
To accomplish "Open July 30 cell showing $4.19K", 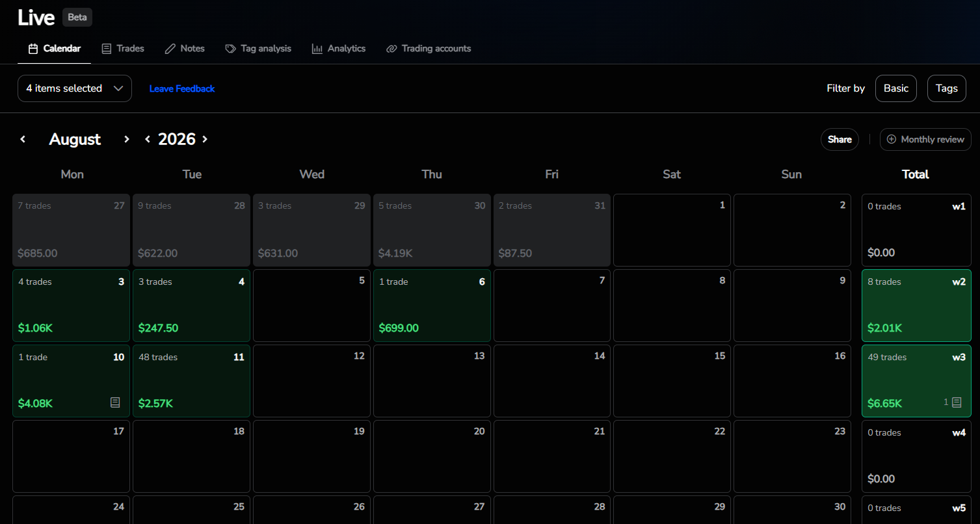I will 432,230.
